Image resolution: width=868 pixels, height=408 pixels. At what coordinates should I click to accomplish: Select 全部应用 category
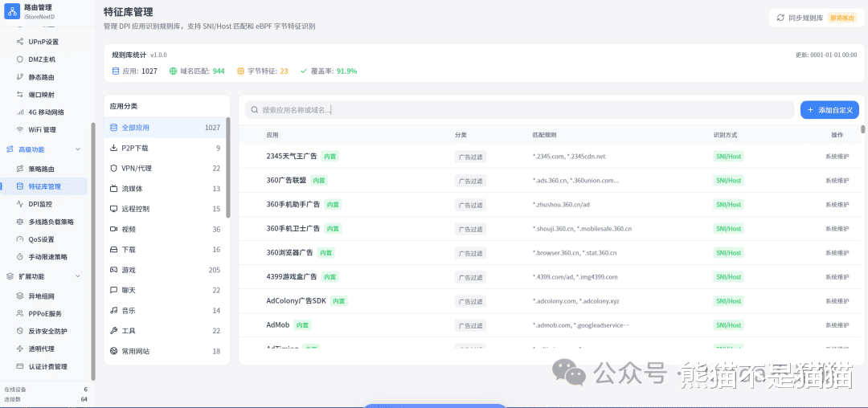[166, 128]
